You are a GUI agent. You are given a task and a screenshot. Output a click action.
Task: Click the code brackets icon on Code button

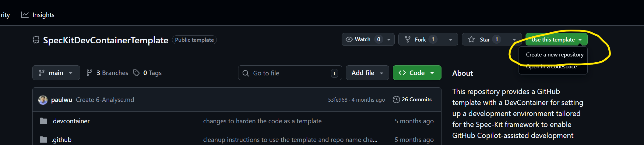click(x=402, y=73)
